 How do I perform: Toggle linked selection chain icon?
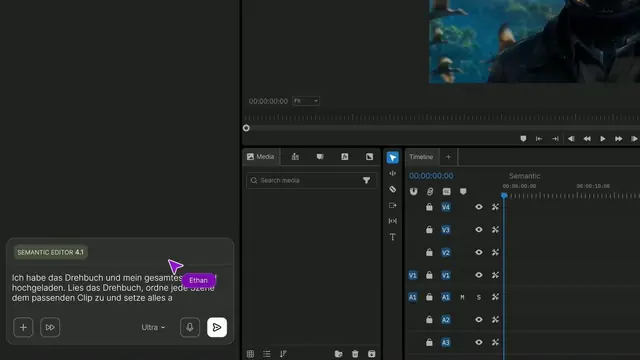[x=430, y=191]
